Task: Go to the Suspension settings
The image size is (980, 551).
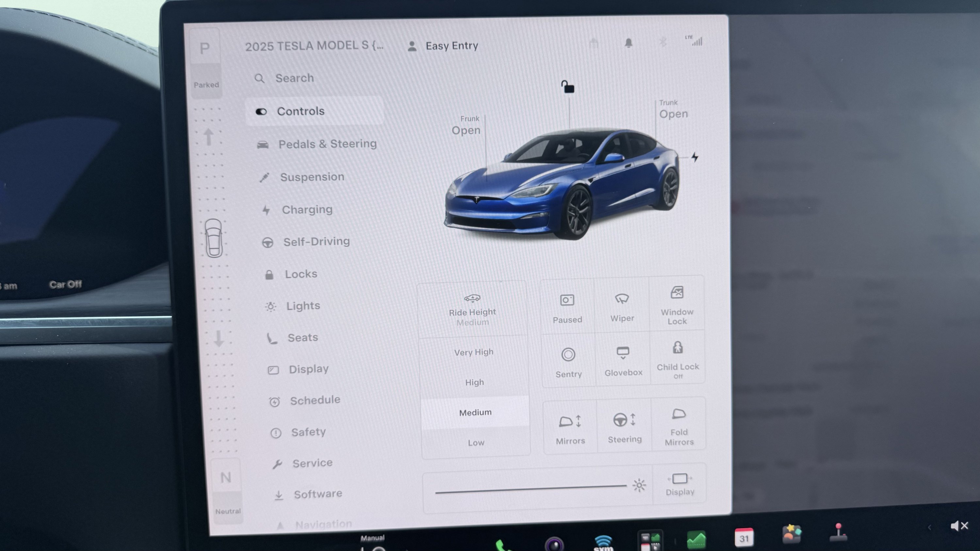Action: tap(302, 177)
